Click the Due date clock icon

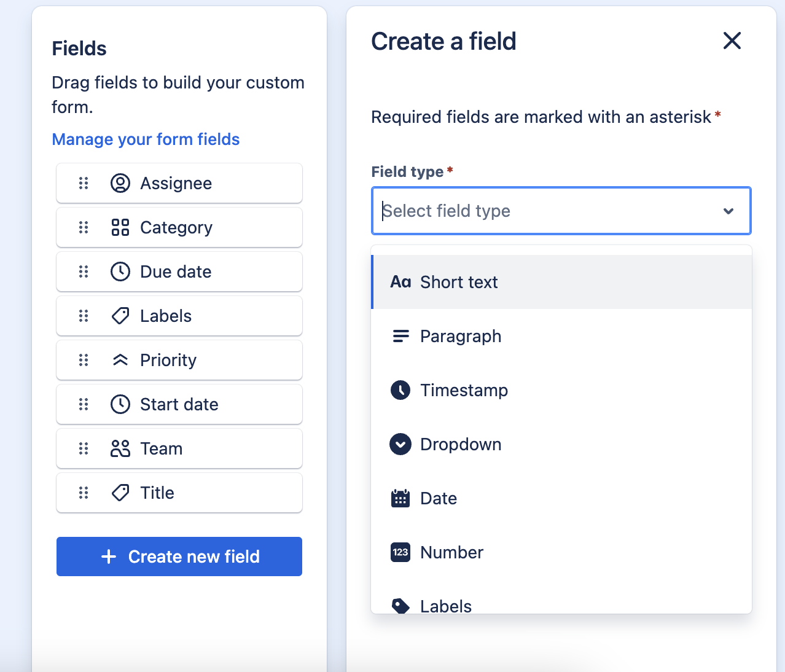coord(120,272)
